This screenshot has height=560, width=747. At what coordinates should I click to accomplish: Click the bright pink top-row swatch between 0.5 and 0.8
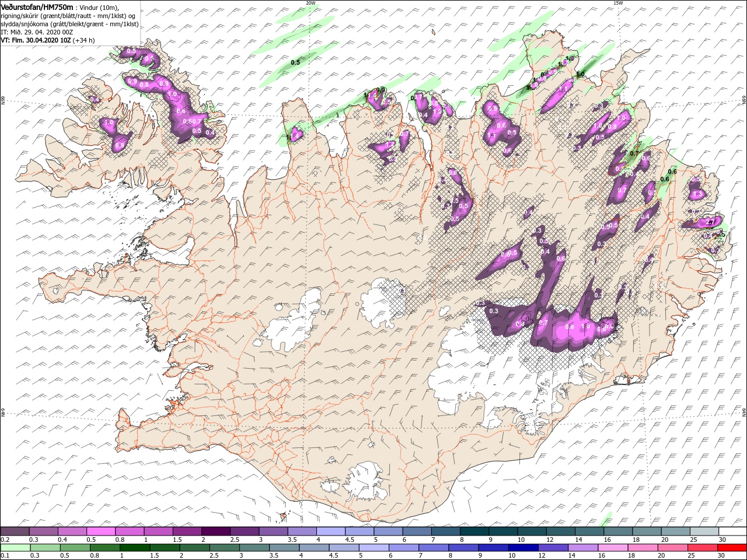click(100, 531)
